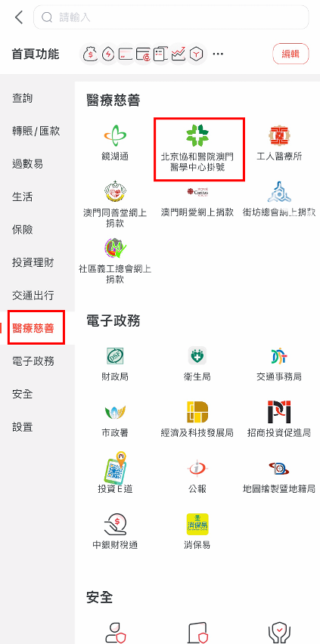Open the 投資E道 QR icon
Viewport: 320px width, 644px height.
pos(115,466)
